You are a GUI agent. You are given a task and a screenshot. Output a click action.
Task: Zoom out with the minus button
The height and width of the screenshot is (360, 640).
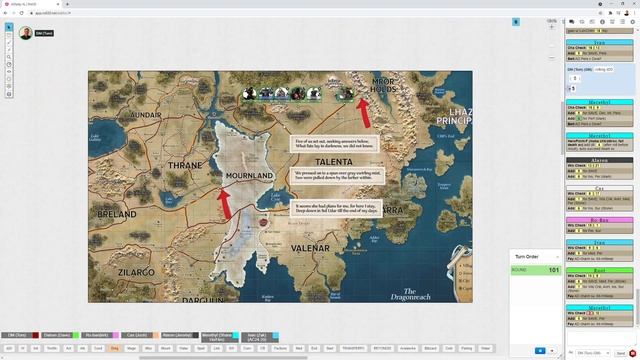[x=552, y=58]
